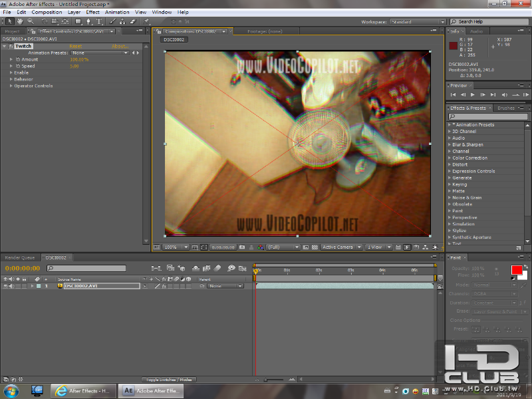532x399 pixels.
Task: Expand the Enable property group
Action: (x=11, y=72)
